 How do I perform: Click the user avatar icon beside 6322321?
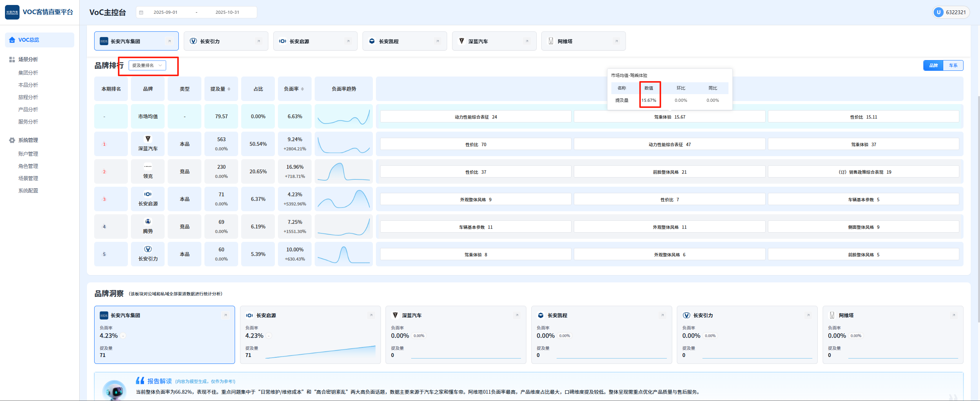pyautogui.click(x=938, y=12)
